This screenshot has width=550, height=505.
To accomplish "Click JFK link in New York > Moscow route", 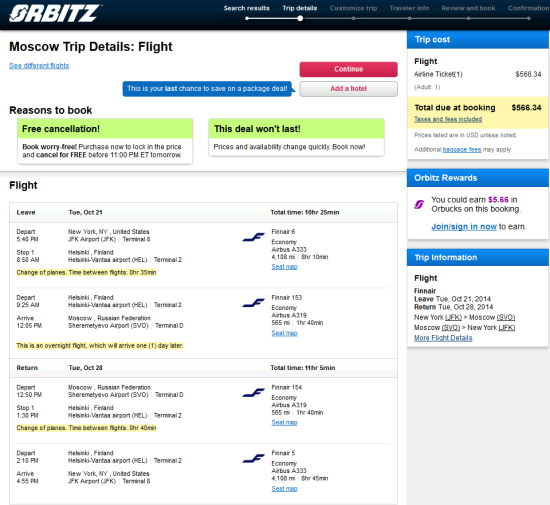I will 453,317.
